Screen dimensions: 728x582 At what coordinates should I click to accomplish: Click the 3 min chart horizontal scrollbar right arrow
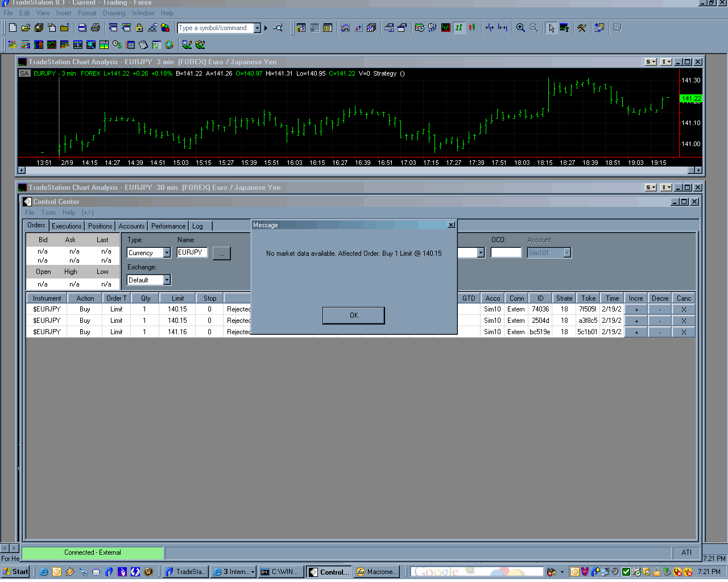coord(699,170)
